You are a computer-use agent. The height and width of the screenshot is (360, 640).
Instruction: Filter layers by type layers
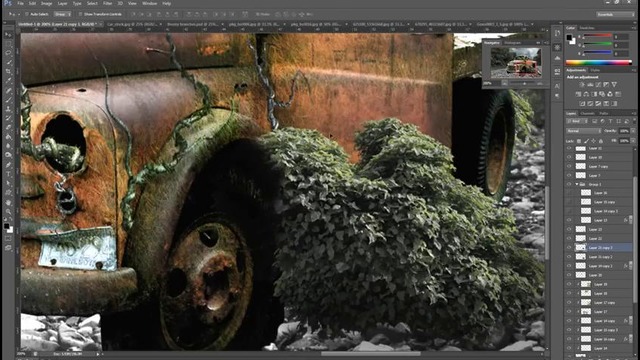pyautogui.click(x=611, y=121)
